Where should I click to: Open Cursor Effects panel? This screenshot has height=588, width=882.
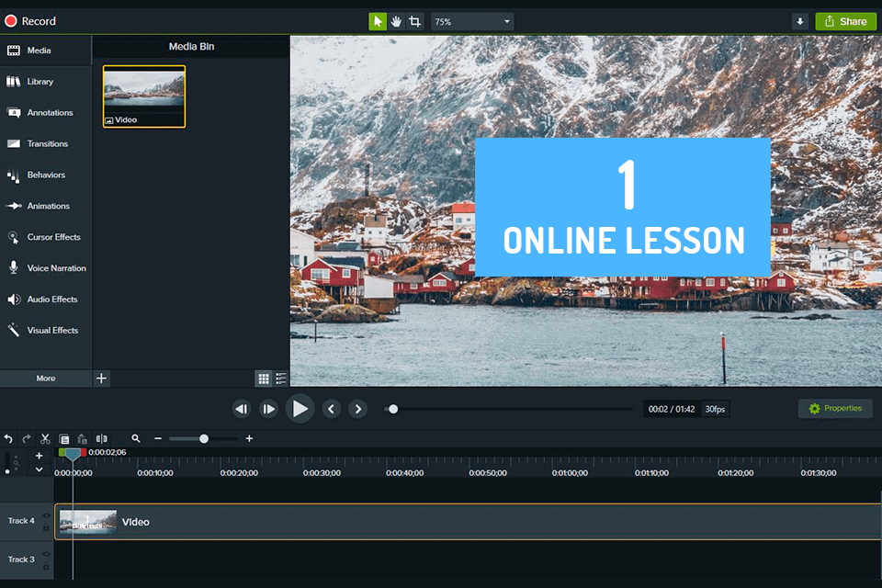pyautogui.click(x=44, y=237)
